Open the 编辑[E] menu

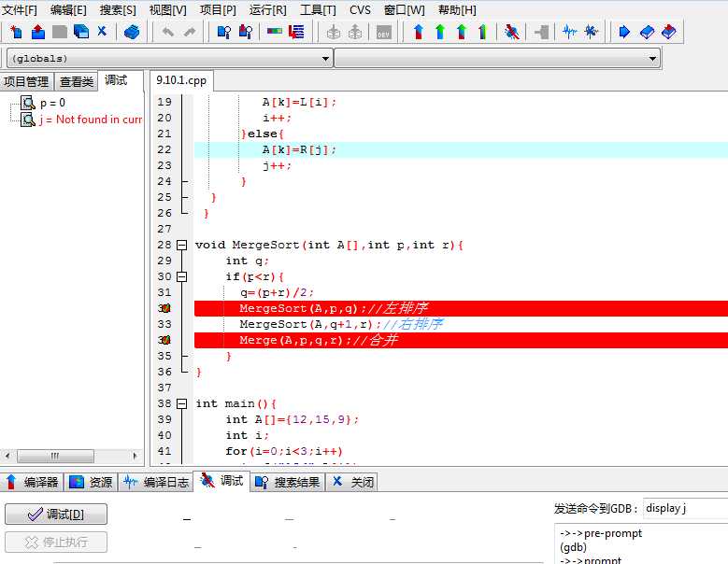point(68,9)
